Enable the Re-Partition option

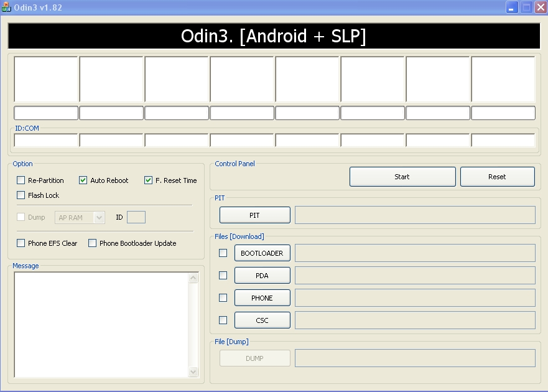click(21, 180)
